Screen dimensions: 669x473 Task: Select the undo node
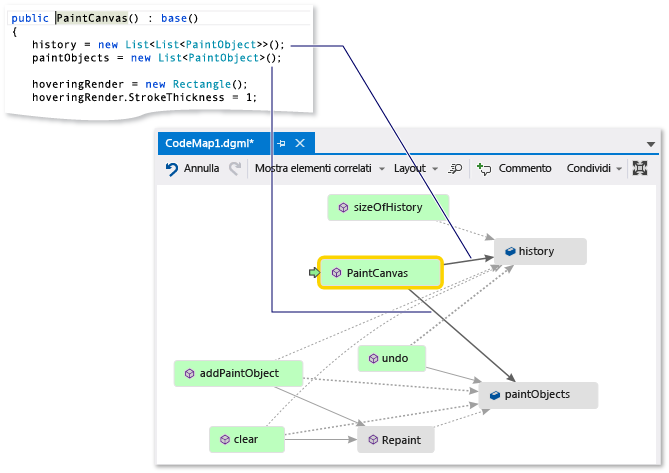click(392, 358)
